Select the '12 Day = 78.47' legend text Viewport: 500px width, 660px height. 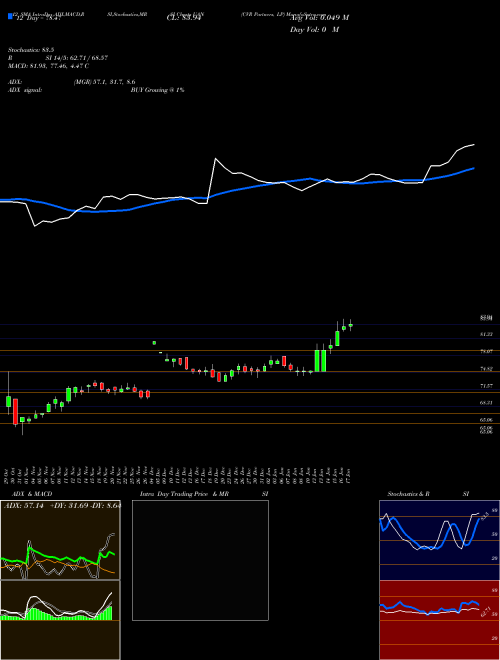39,18
